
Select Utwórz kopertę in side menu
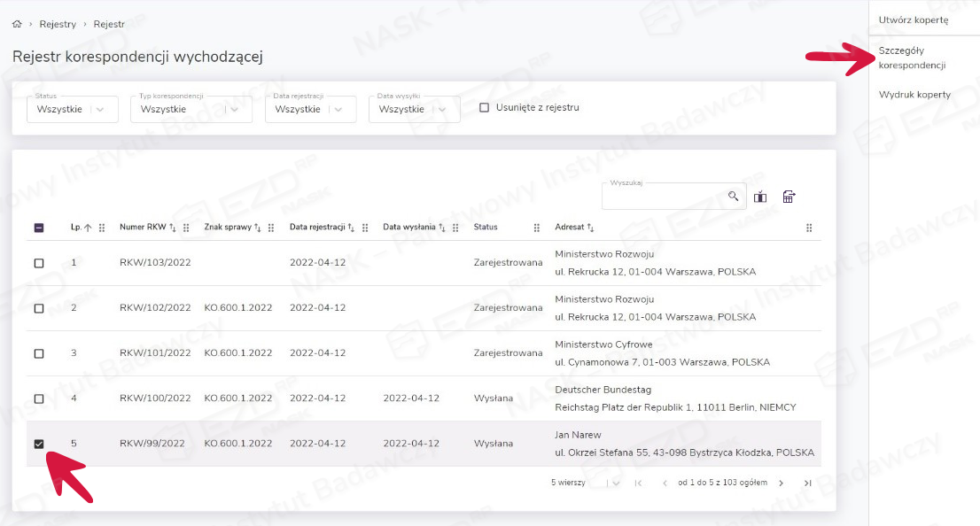click(914, 19)
